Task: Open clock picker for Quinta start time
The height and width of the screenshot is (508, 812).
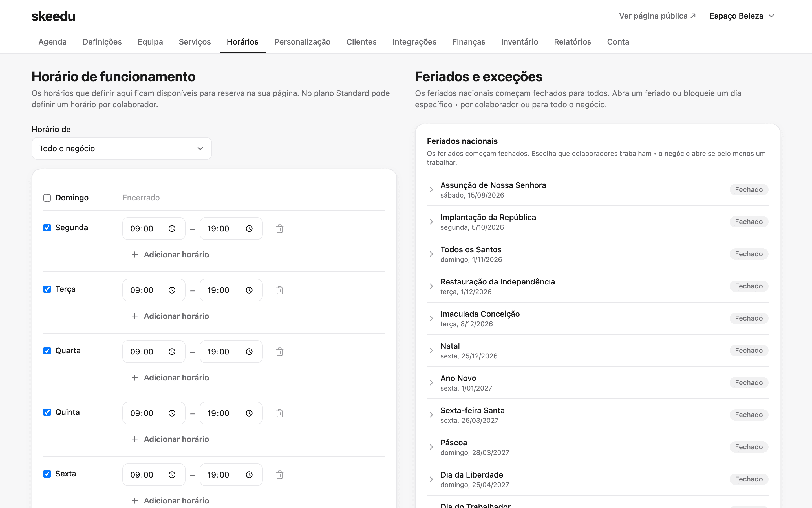Action: 172,413
